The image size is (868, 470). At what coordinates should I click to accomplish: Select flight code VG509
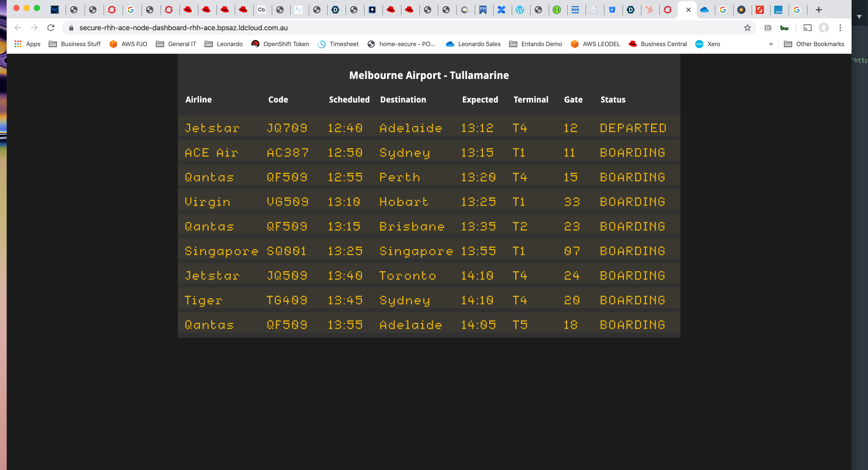click(x=288, y=202)
